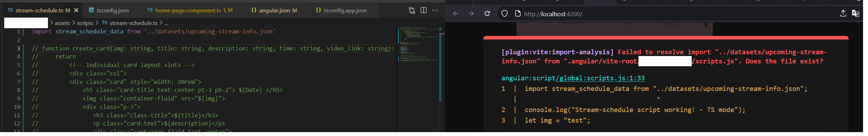The width and height of the screenshot is (868, 136).
Task: Switch to the tsconfig.json tab
Action: (112, 11)
